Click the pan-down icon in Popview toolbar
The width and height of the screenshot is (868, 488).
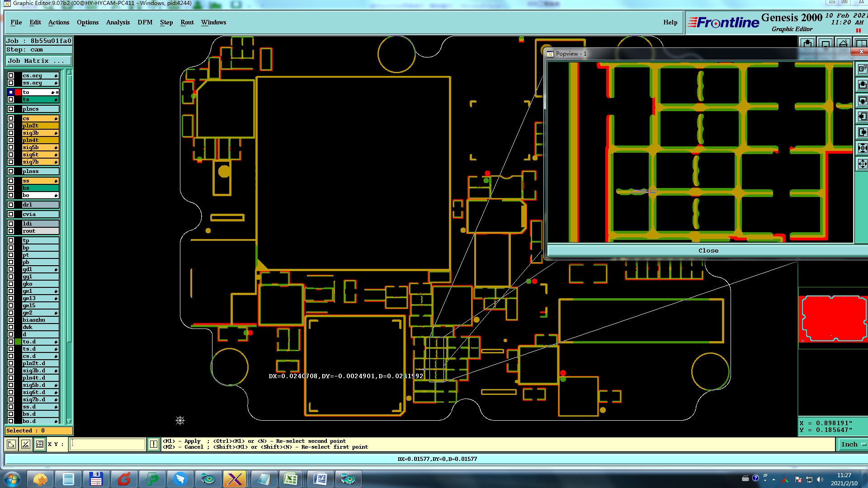click(x=862, y=100)
